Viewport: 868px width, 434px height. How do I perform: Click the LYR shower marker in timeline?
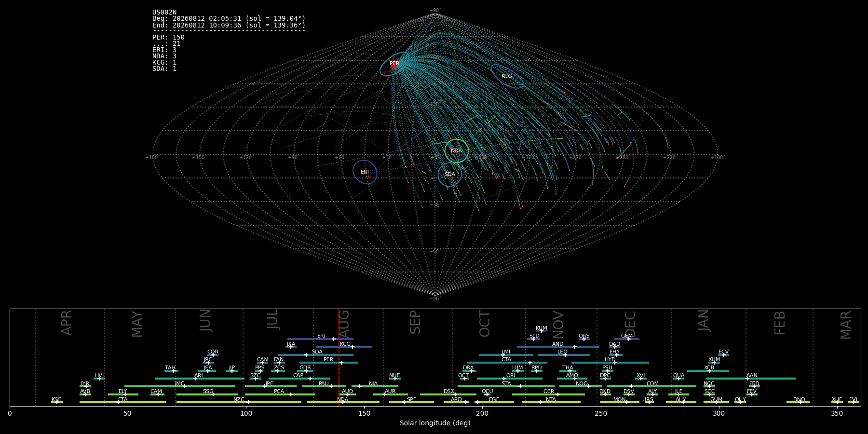(x=85, y=386)
